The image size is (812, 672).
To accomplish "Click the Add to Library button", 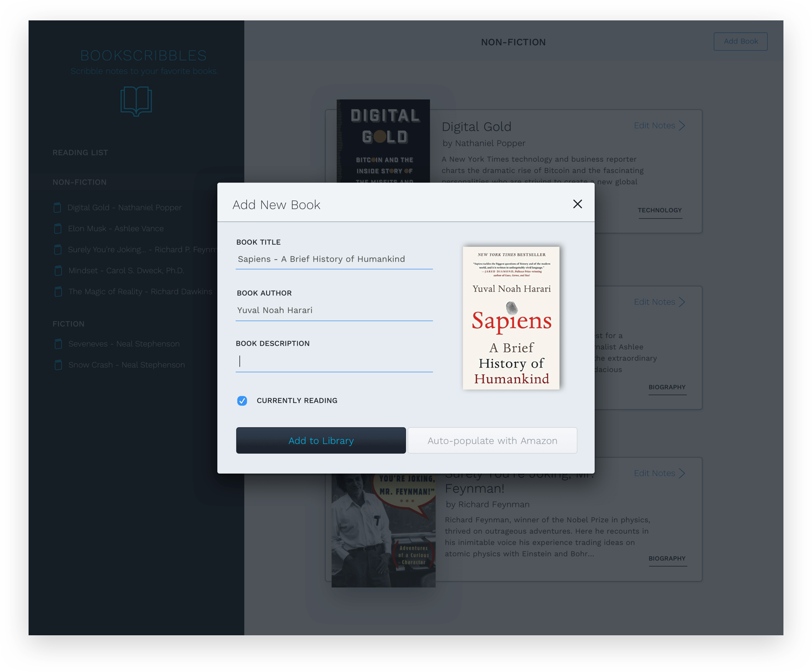I will coord(321,441).
